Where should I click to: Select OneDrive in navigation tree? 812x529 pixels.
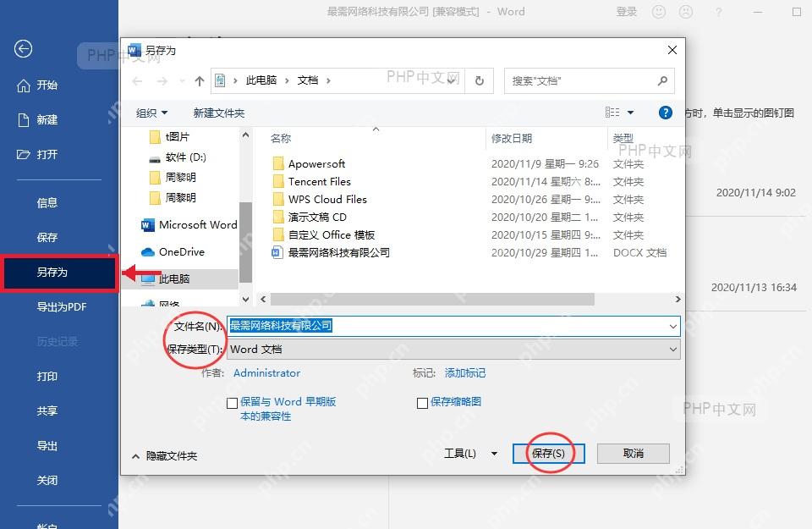click(x=173, y=252)
